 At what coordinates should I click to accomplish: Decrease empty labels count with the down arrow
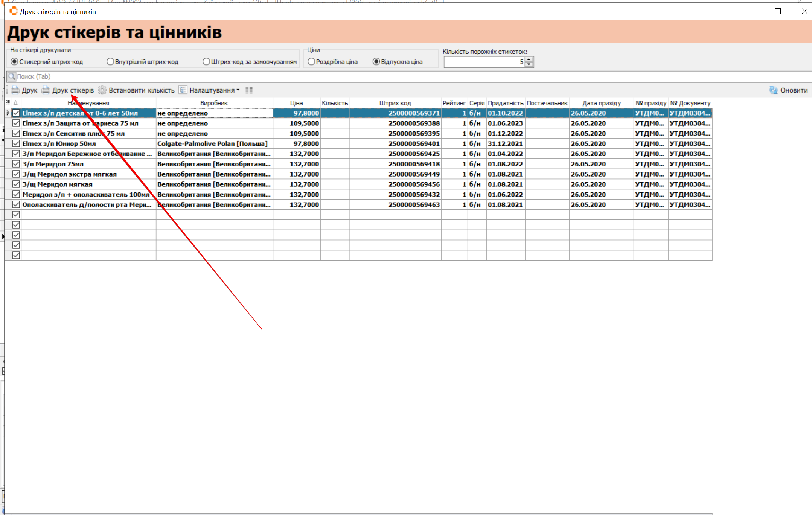coord(529,64)
